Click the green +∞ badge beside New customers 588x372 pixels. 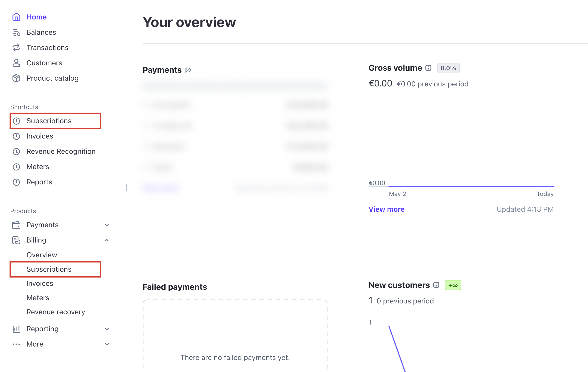(453, 285)
